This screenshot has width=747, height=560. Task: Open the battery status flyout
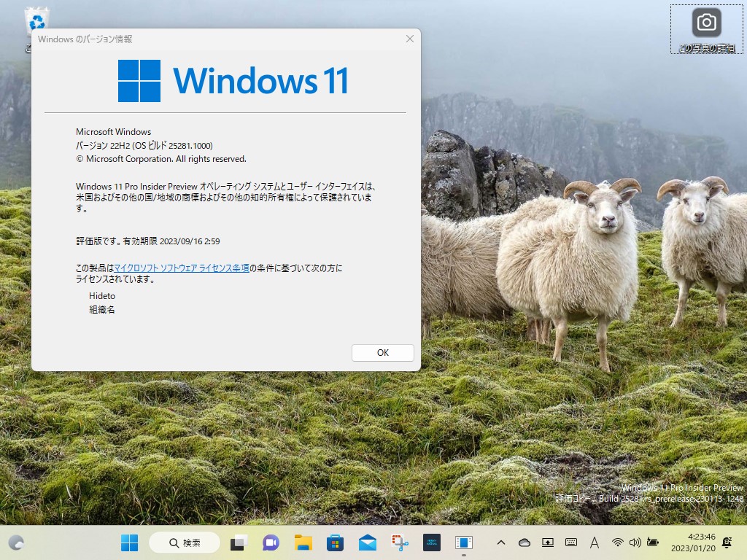pyautogui.click(x=652, y=542)
